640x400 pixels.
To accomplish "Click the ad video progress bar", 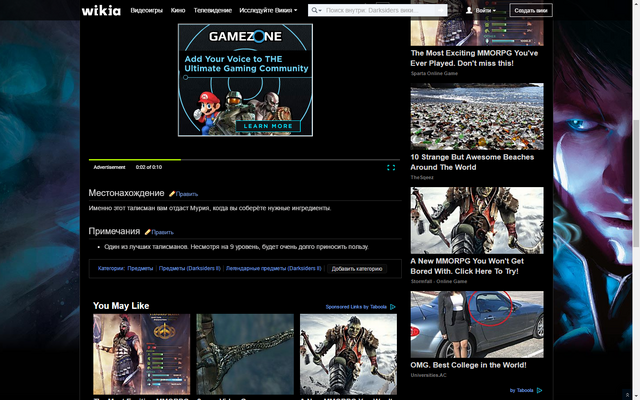I will click(x=244, y=160).
